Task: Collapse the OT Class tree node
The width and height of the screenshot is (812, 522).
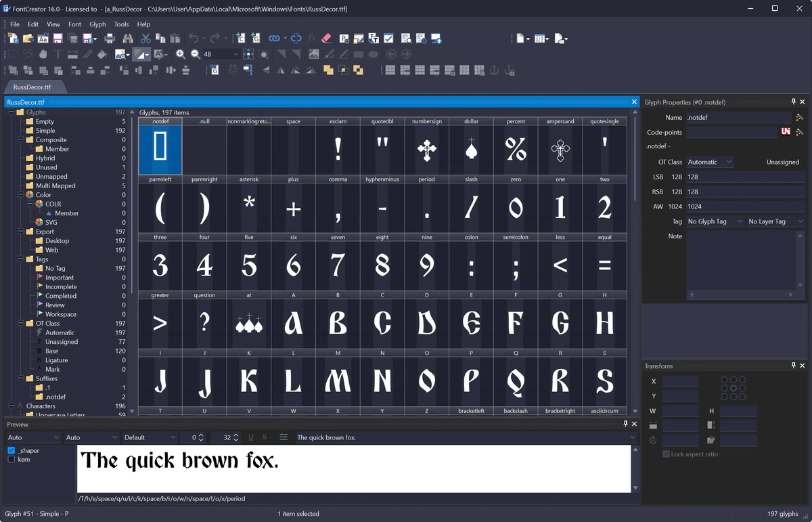Action: [20, 324]
